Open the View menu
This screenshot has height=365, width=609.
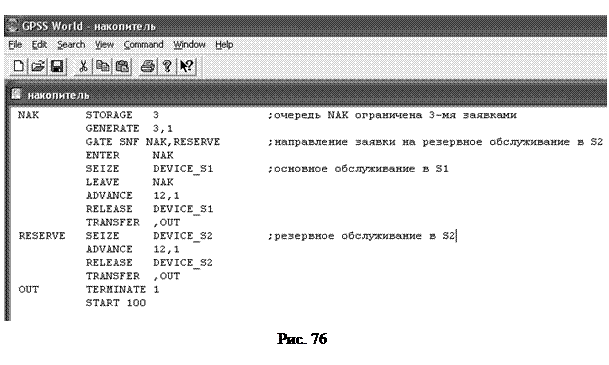click(x=104, y=45)
